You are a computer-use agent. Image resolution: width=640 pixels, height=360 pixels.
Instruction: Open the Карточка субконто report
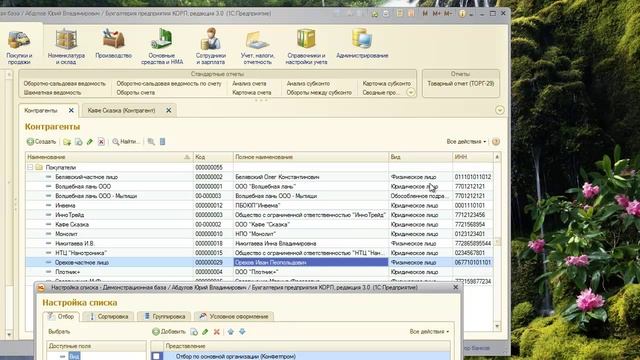click(x=387, y=84)
